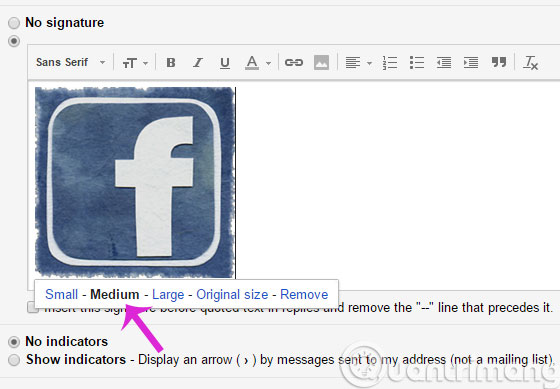
Task: Expand the text size dropdown arrow
Action: pos(145,63)
